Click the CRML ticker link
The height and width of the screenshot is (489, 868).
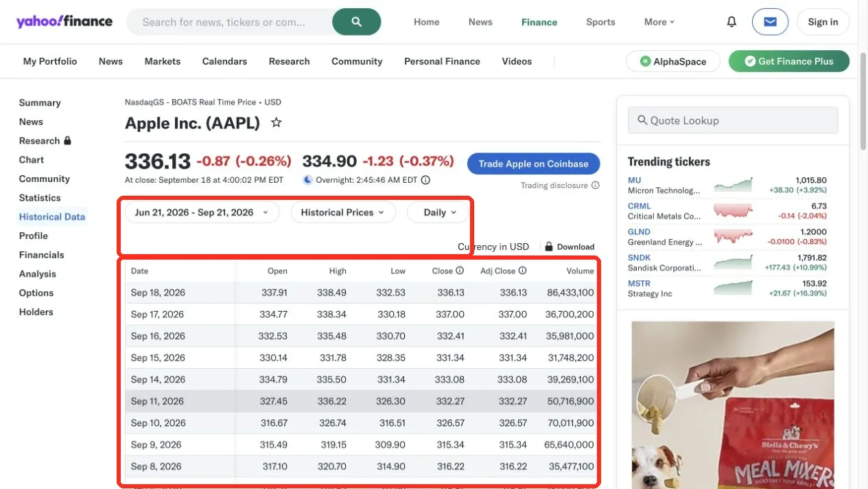click(639, 206)
